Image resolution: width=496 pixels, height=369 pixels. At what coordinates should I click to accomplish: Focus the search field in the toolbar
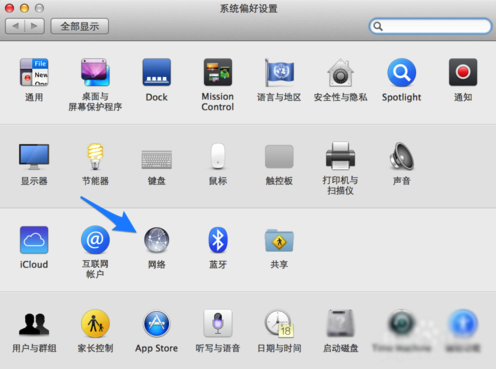coord(430,26)
